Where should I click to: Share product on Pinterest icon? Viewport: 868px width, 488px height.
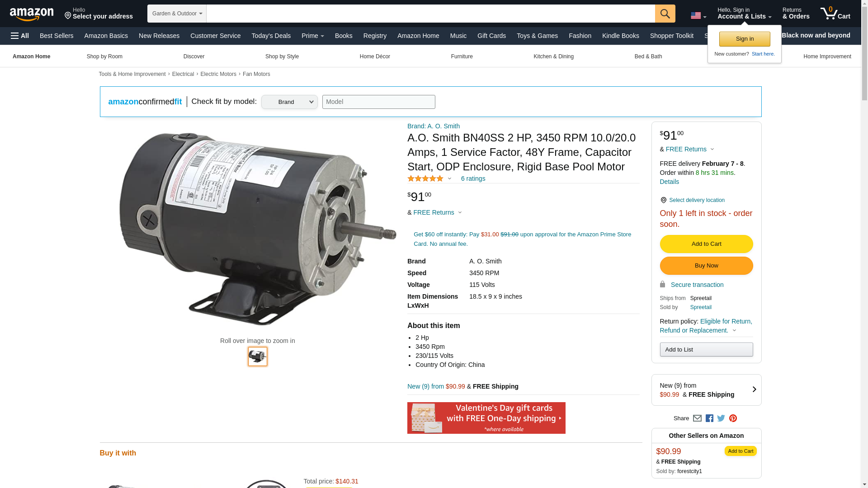(733, 418)
